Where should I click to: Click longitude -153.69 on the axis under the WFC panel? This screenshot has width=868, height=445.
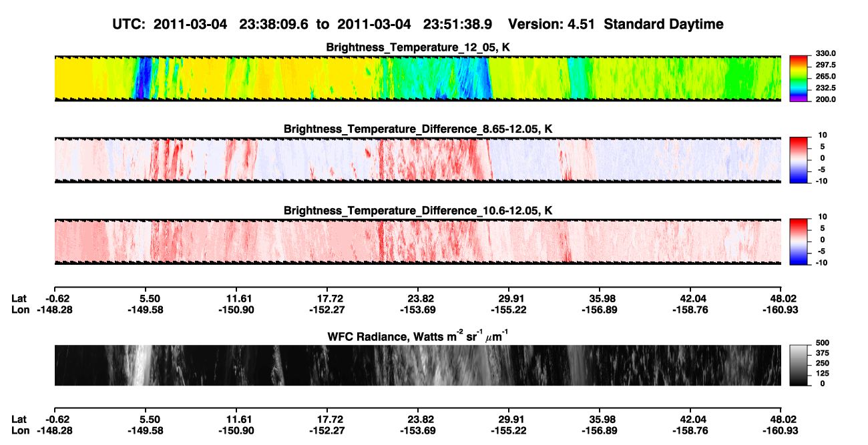(417, 431)
